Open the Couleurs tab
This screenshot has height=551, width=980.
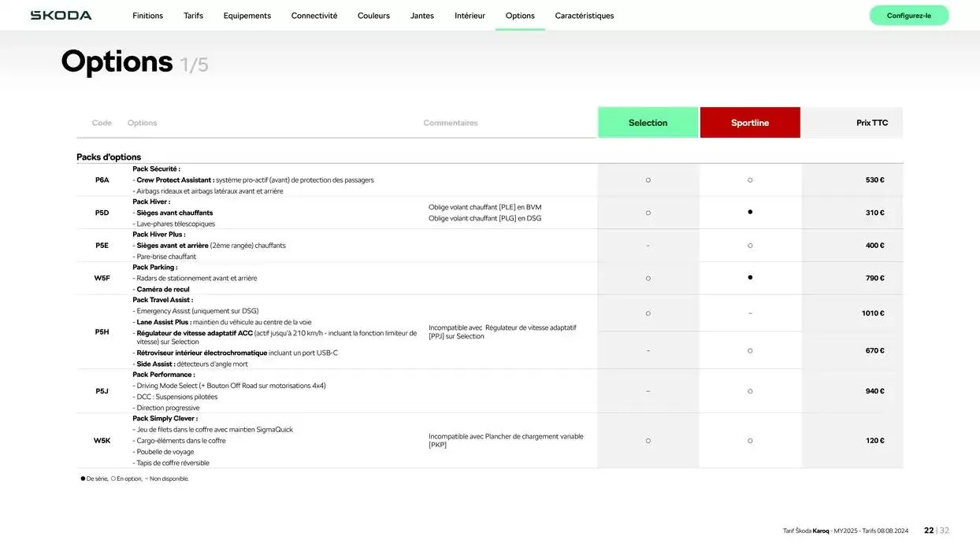tap(373, 16)
